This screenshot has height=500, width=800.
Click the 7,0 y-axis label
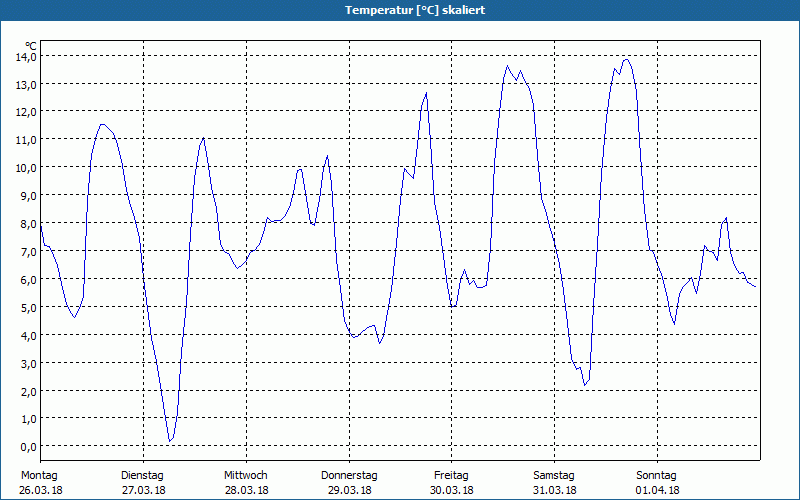click(28, 252)
